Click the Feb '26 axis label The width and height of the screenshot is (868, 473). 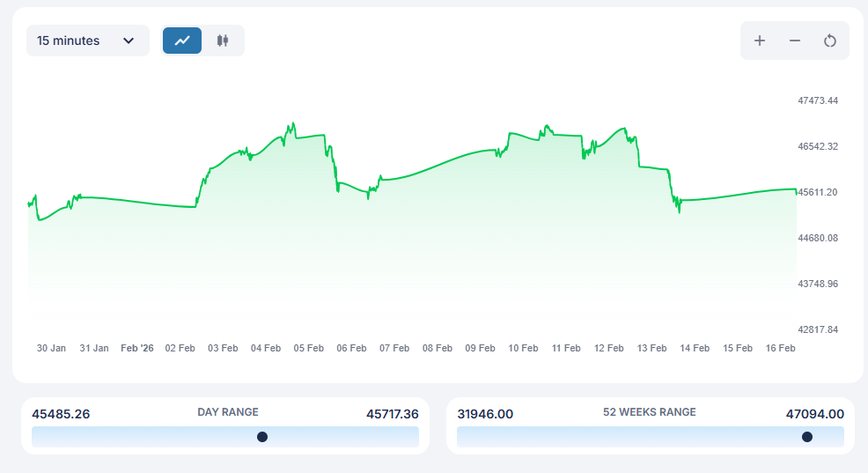point(137,348)
